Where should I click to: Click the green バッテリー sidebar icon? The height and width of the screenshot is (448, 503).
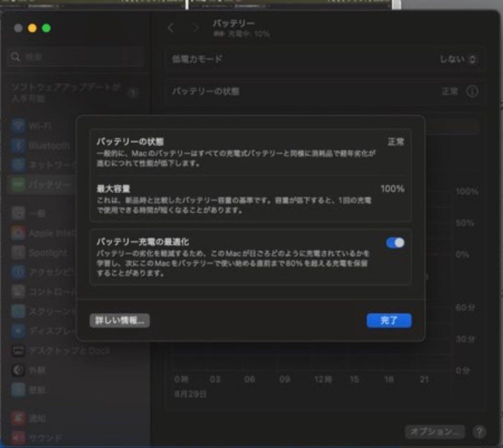point(19,184)
